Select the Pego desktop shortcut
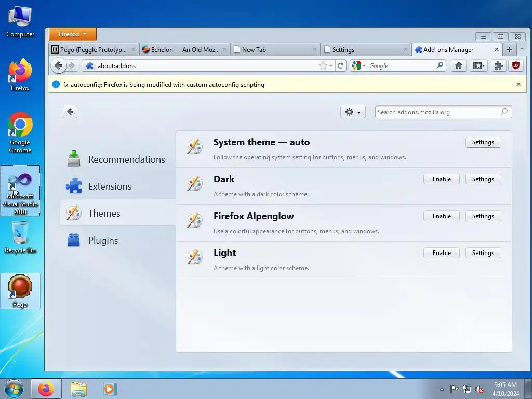Viewport: 532px width, 399px height. pyautogui.click(x=20, y=291)
